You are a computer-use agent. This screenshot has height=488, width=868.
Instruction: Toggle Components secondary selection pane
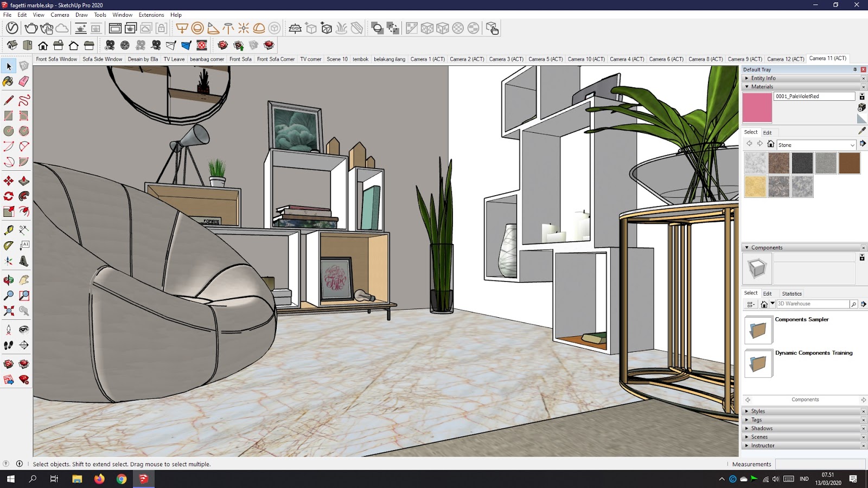click(861, 258)
